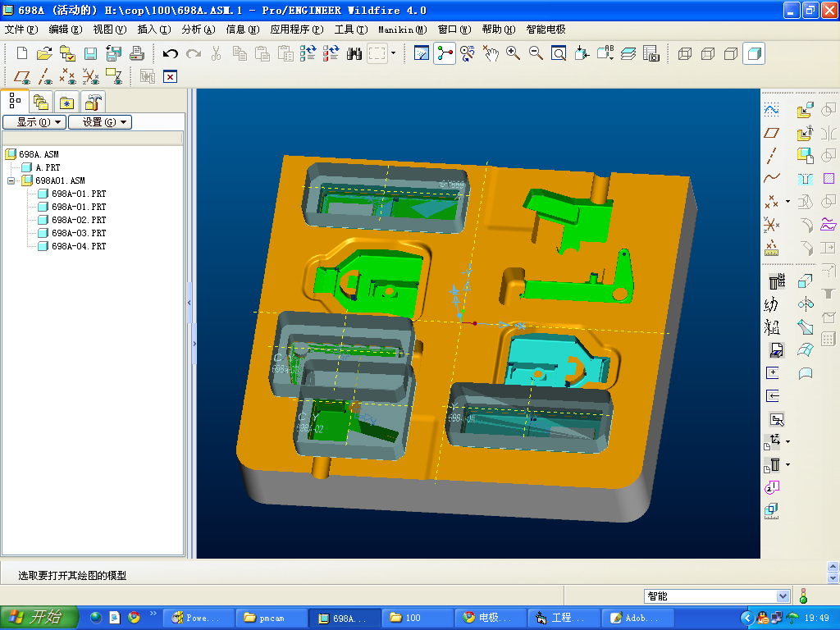Switch to the Favorites tab
Screen dimensions: 840x630
click(x=66, y=101)
